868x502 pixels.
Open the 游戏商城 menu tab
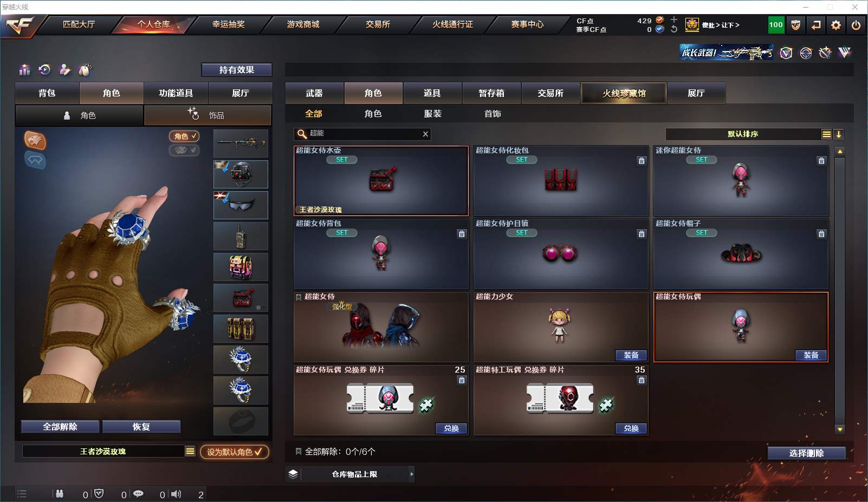[303, 24]
